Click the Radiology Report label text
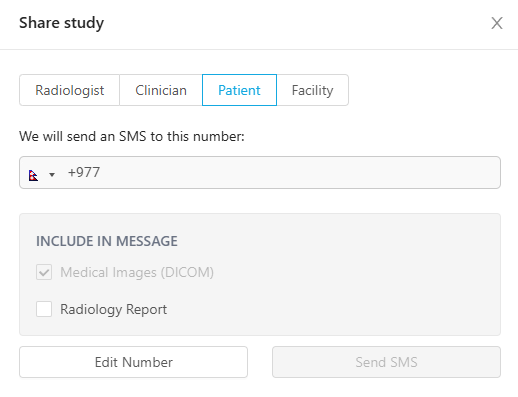 point(113,309)
